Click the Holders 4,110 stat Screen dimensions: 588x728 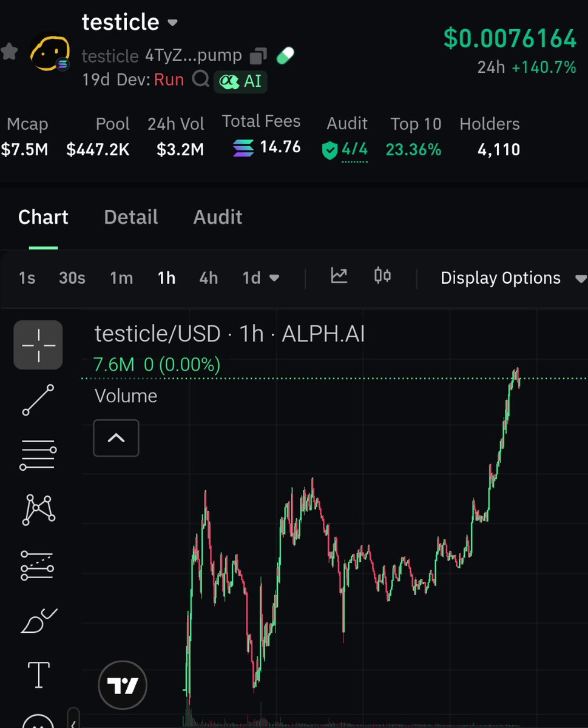490,136
